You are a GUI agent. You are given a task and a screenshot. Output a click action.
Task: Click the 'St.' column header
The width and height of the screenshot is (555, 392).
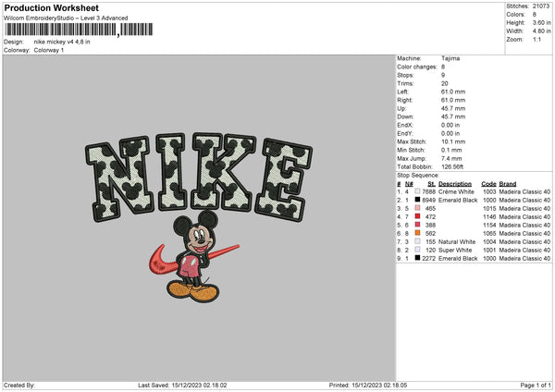431,184
